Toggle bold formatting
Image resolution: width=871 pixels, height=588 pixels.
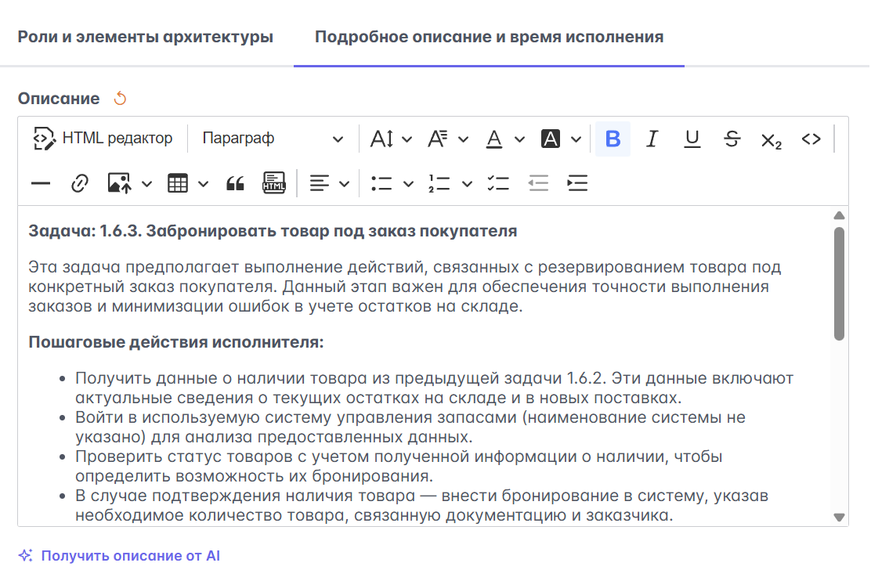pos(613,139)
